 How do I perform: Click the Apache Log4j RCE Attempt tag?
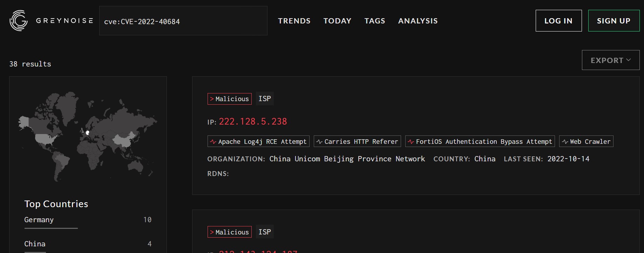point(258,141)
